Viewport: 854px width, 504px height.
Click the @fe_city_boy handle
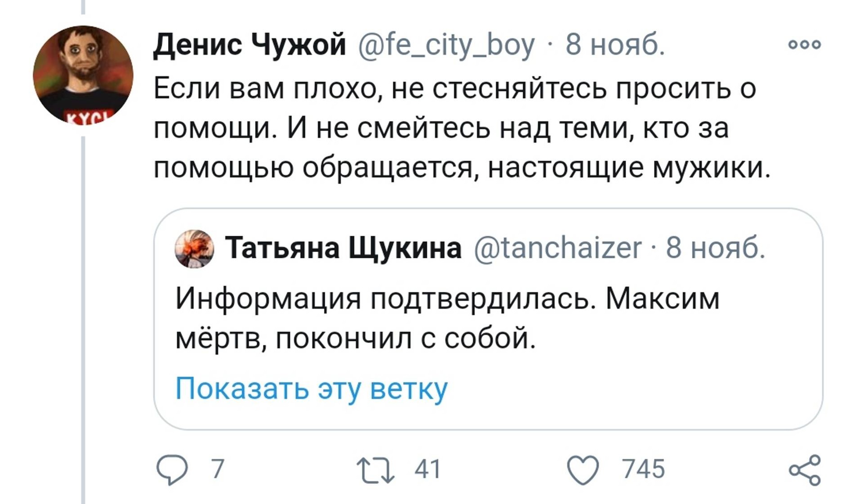click(446, 44)
